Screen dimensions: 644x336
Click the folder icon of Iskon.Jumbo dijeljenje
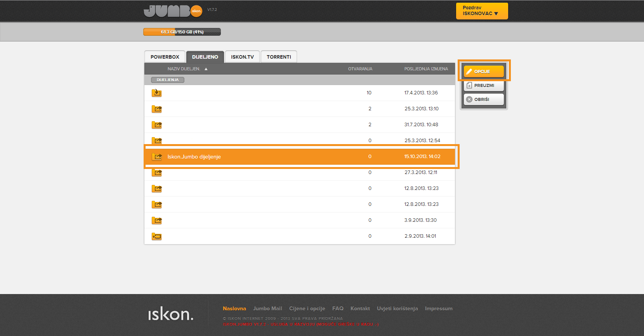pyautogui.click(x=156, y=157)
